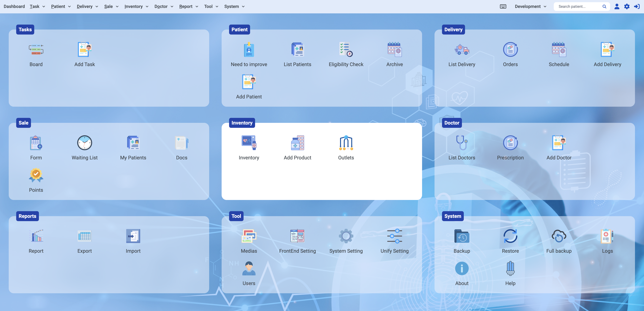Open the Board task icon
644x311 pixels.
point(36,49)
